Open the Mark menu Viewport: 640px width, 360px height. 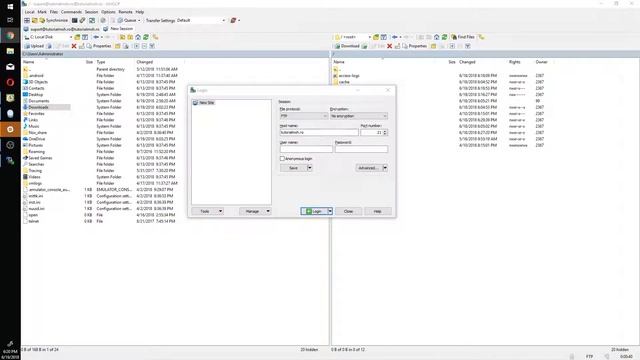(42, 12)
